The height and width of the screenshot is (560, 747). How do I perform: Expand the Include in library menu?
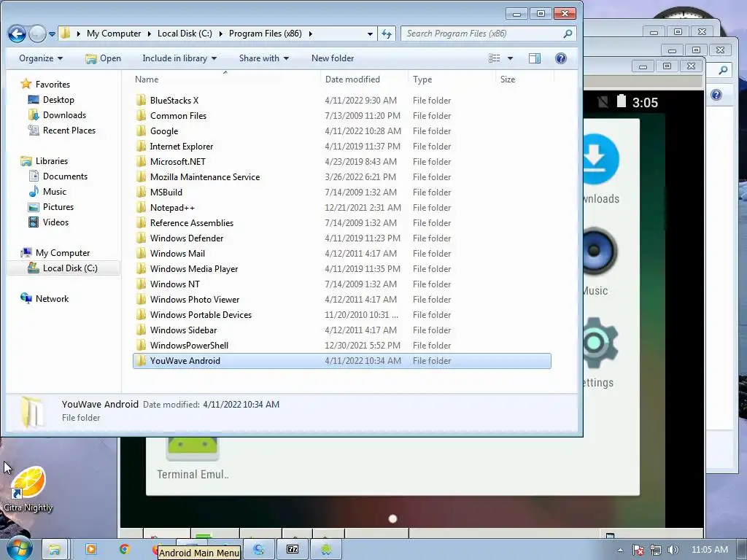tap(179, 58)
